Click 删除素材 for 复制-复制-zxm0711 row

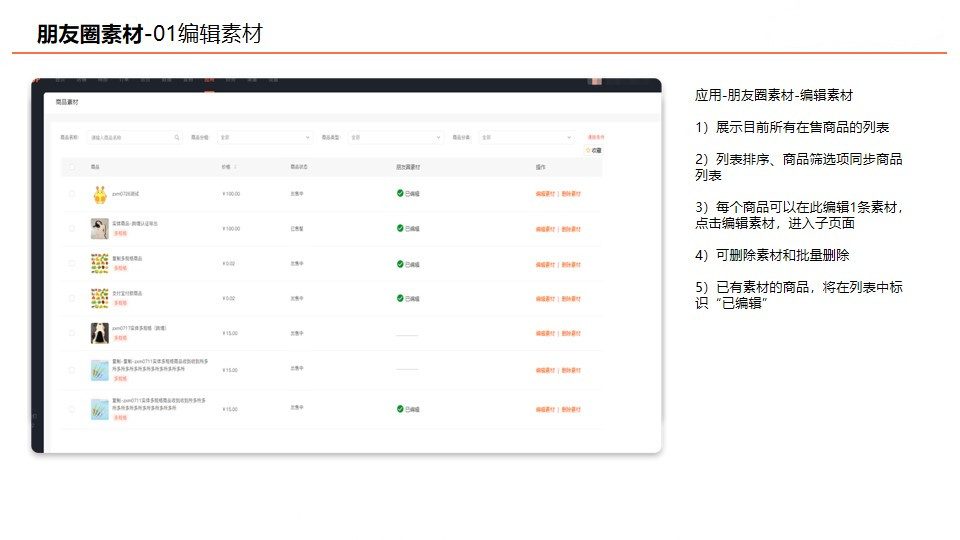click(571, 370)
